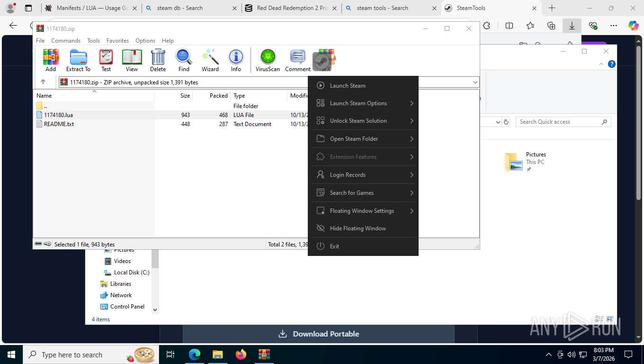This screenshot has height=364, width=644.
Task: Click browser back arrow button
Action: [x=13, y=26]
